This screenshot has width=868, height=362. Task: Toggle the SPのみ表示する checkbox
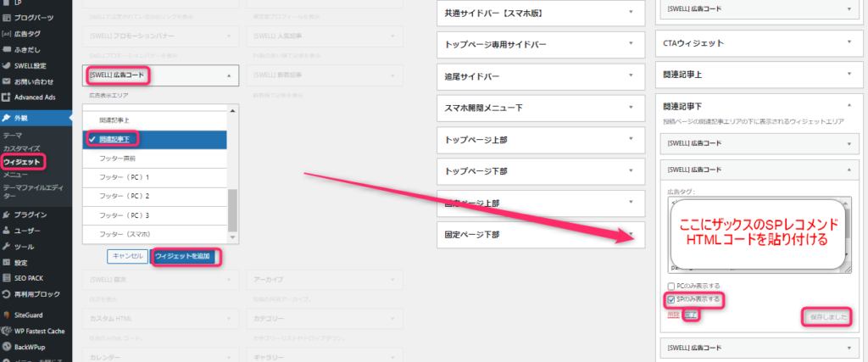tap(671, 299)
